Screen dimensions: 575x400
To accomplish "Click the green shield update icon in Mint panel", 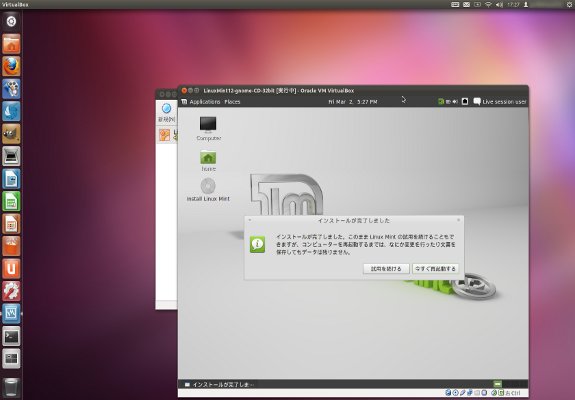I will [441, 102].
